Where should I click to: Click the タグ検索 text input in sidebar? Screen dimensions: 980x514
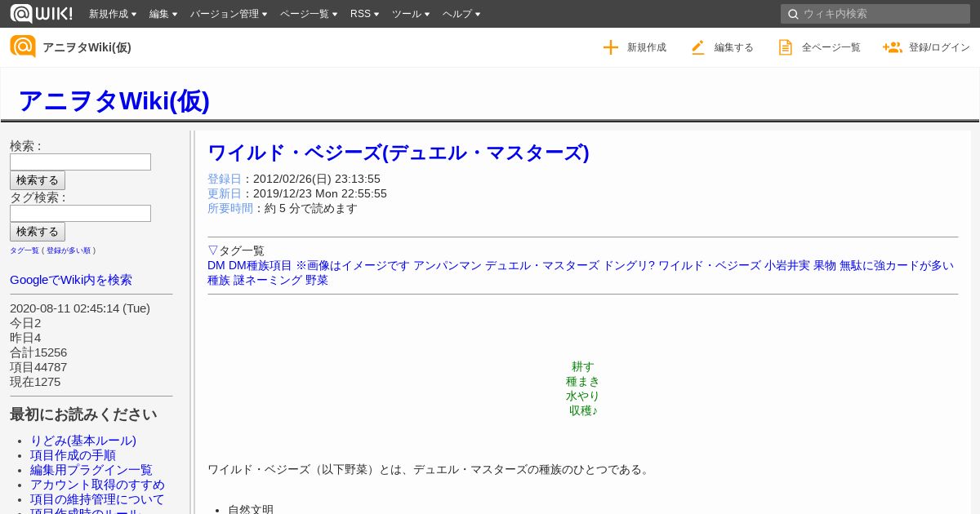(80, 213)
